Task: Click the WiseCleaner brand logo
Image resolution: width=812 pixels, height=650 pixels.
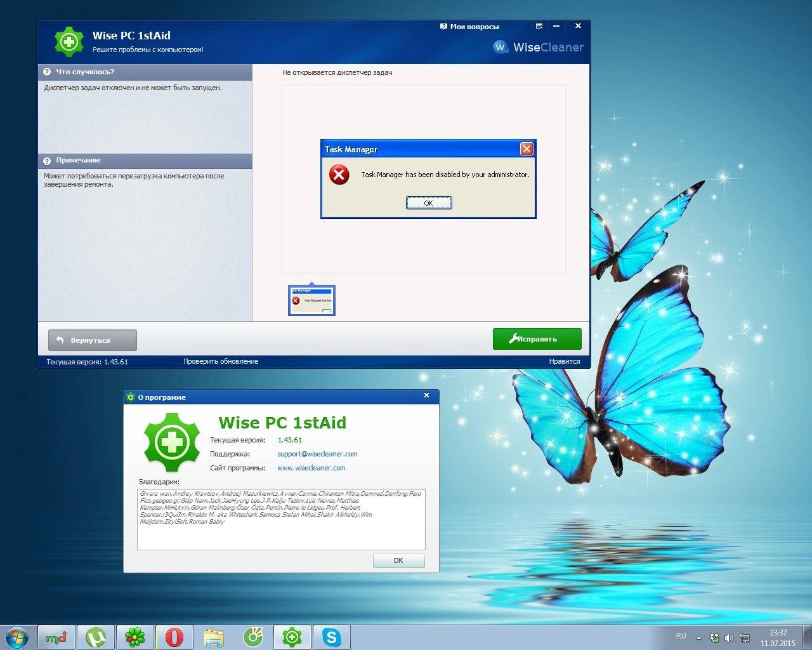Action: (x=538, y=47)
